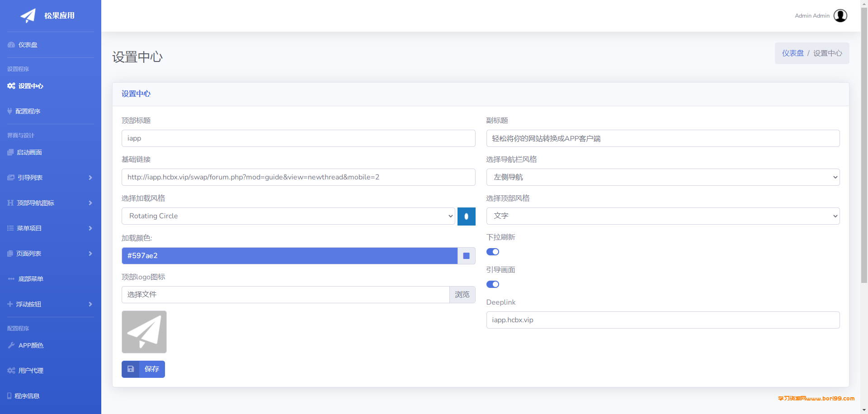
Task: Click the 用户代理 cogs icon
Action: [x=11, y=371]
